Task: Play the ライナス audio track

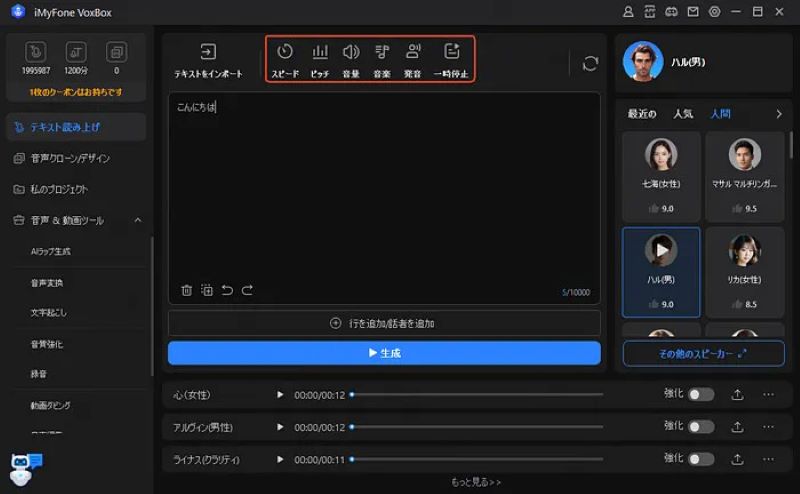Action: click(280, 459)
